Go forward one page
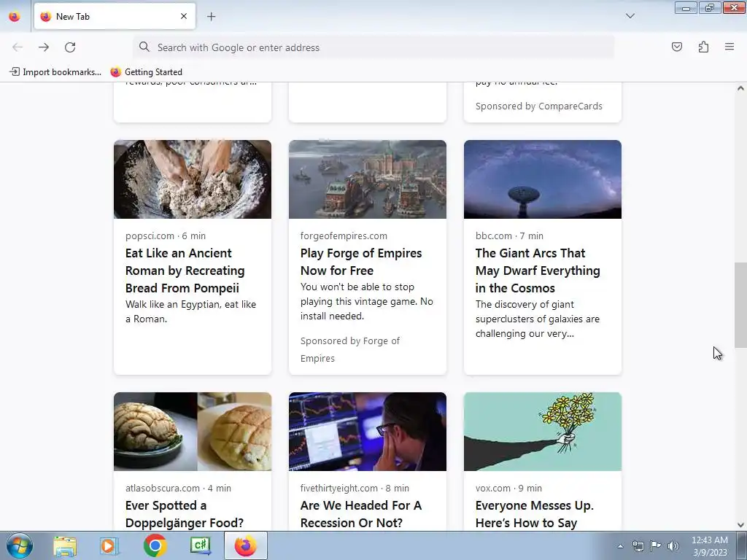This screenshot has width=747, height=560. click(x=44, y=47)
